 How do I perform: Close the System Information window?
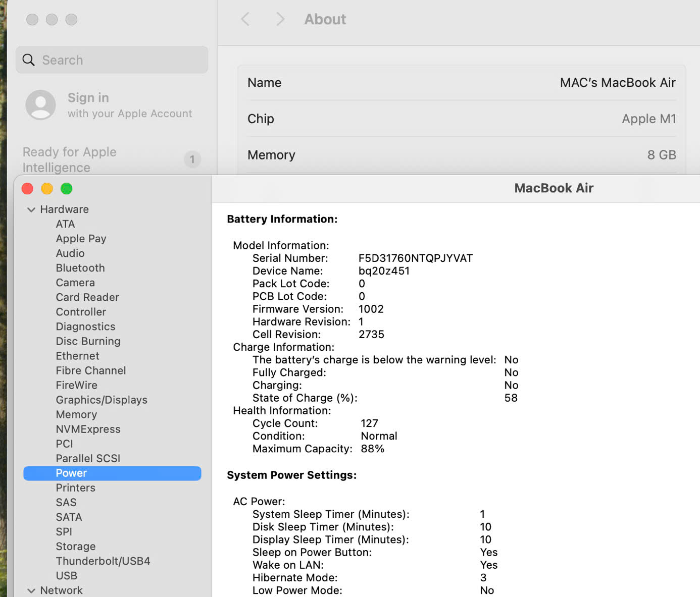pyautogui.click(x=28, y=189)
